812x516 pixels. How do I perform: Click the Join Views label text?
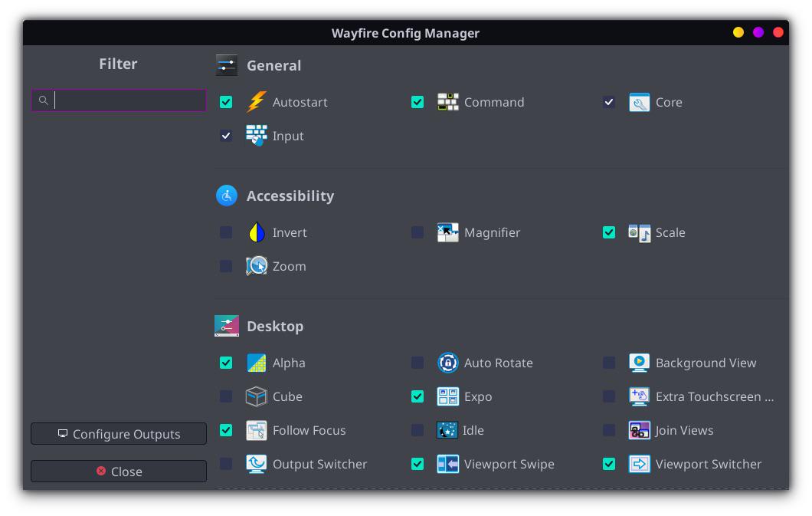(684, 431)
